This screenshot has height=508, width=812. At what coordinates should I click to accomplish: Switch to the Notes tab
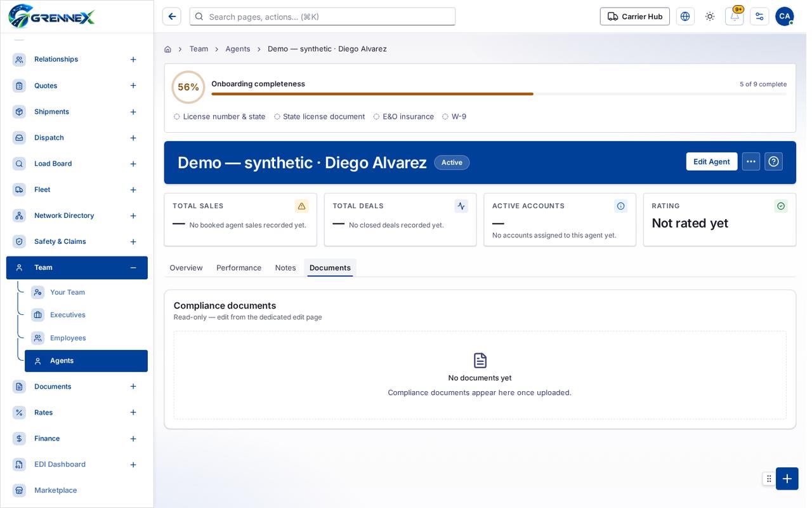(x=285, y=268)
